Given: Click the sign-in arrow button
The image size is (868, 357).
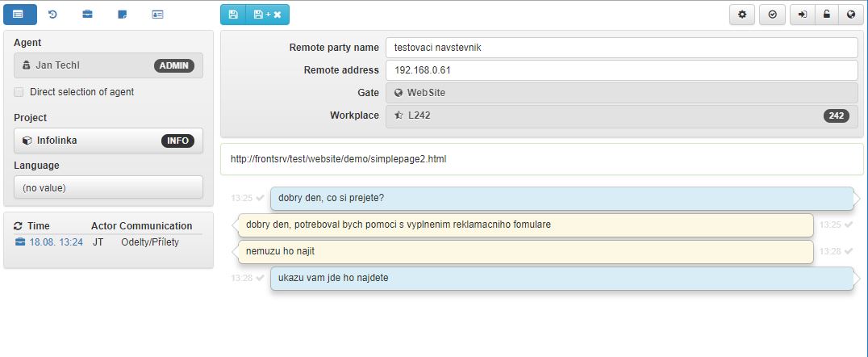Looking at the screenshot, I should [x=803, y=15].
